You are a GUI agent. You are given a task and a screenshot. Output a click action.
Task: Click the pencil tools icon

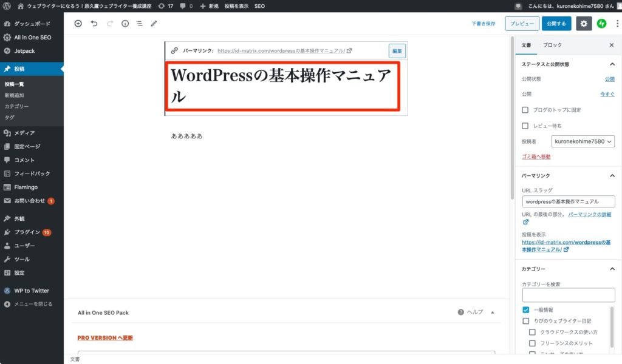[154, 24]
